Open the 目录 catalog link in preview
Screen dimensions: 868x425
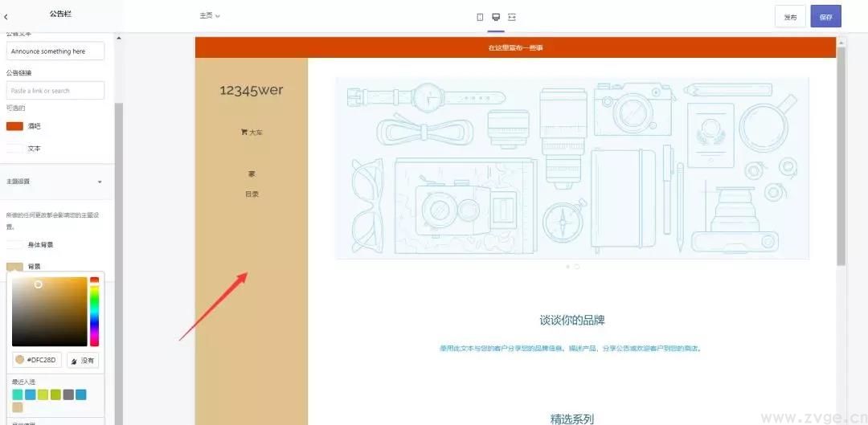point(252,194)
